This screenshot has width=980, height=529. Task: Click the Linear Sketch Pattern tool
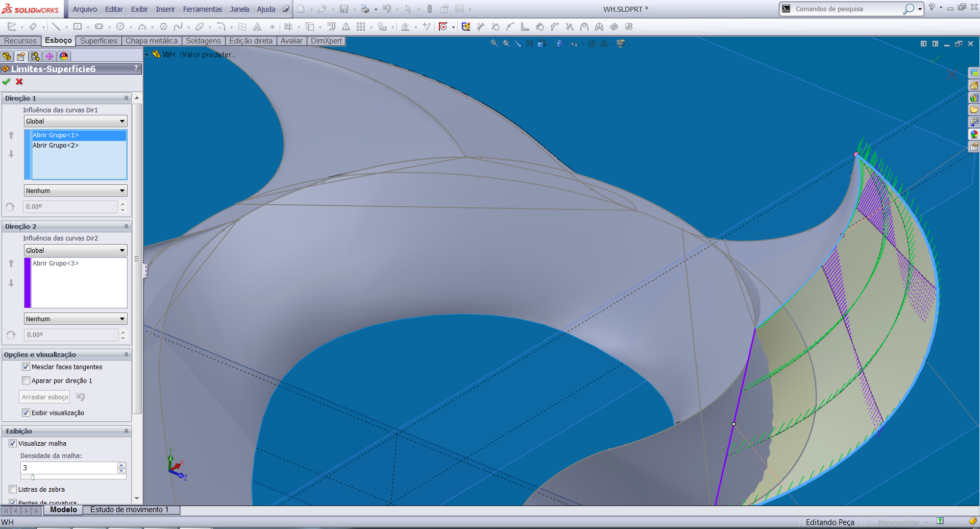click(361, 27)
